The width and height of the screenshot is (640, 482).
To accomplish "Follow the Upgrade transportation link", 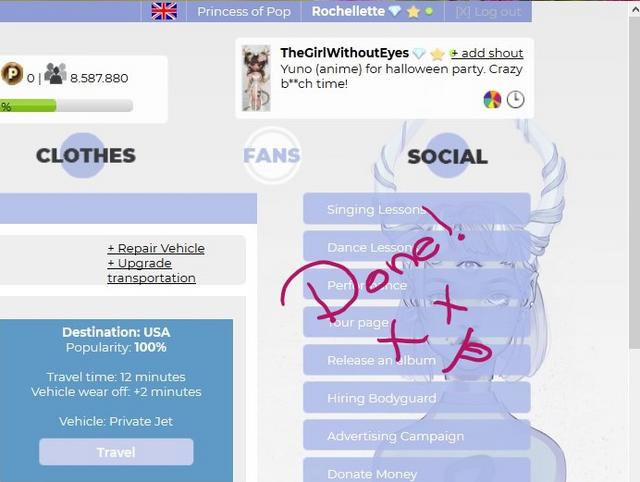I will coord(151,271).
